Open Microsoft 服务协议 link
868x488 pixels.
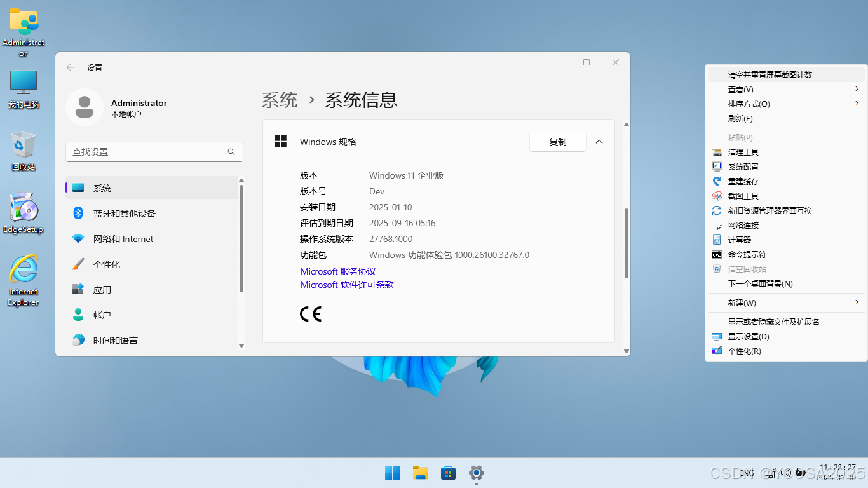(x=338, y=271)
